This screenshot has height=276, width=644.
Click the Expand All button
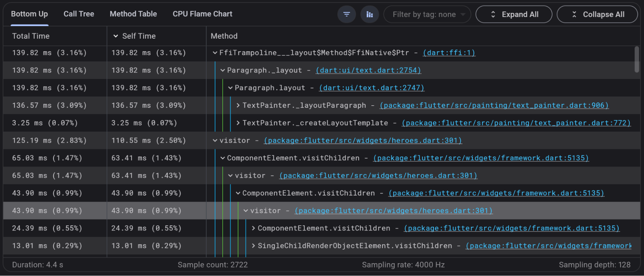[x=514, y=14]
